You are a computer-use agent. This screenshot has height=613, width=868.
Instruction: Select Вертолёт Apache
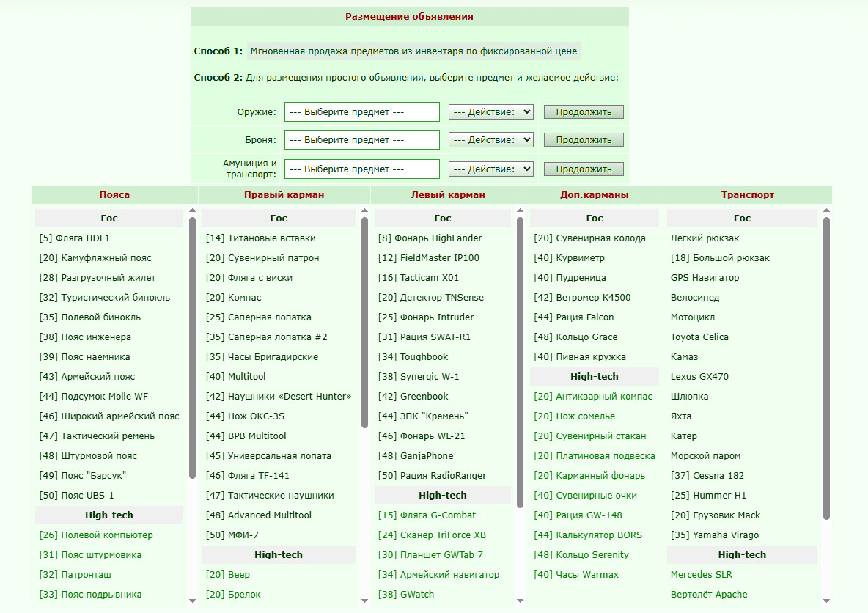[709, 595]
